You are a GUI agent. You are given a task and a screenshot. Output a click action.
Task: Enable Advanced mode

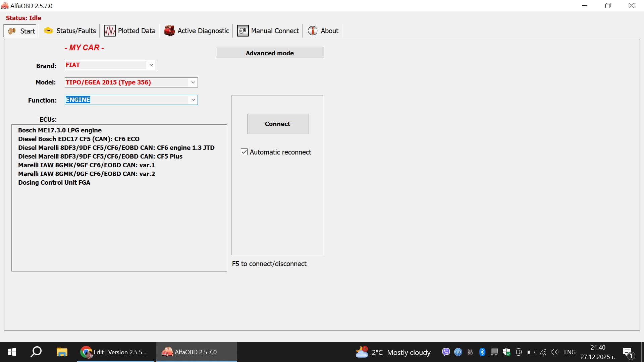[270, 53]
